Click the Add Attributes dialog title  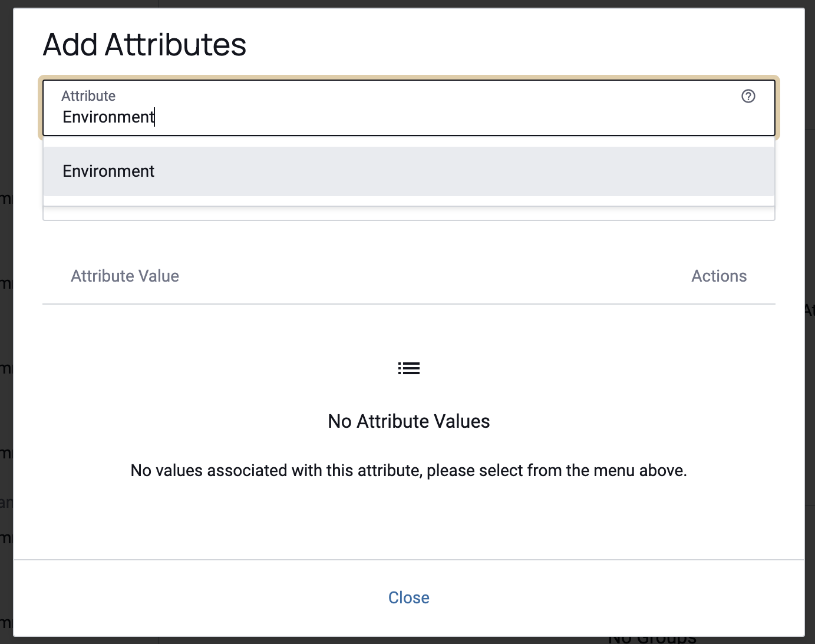(144, 45)
